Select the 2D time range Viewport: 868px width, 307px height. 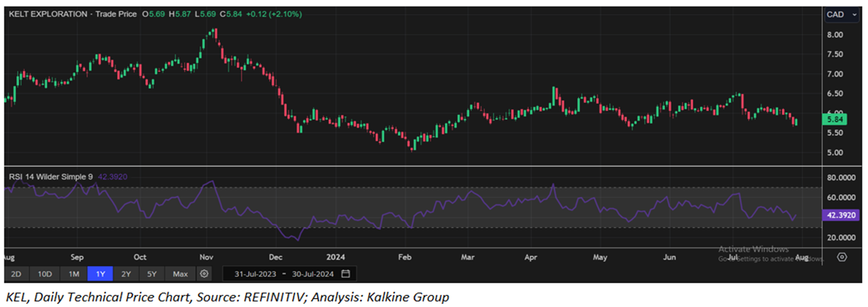[x=16, y=274]
